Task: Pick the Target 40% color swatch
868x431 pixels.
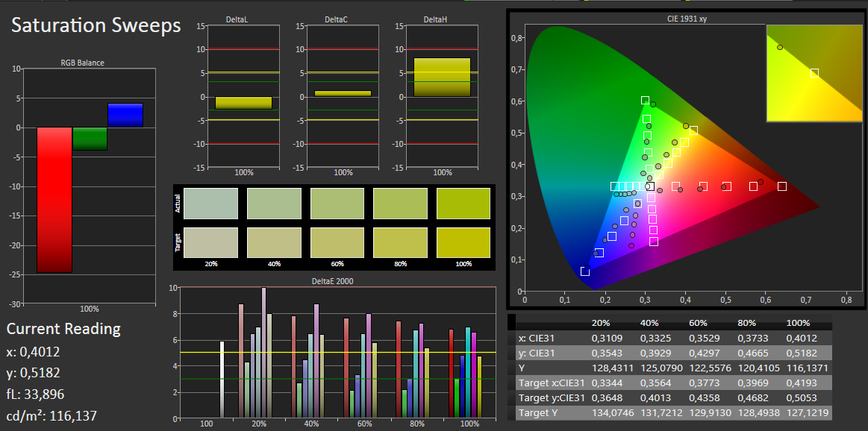Action: [x=274, y=243]
